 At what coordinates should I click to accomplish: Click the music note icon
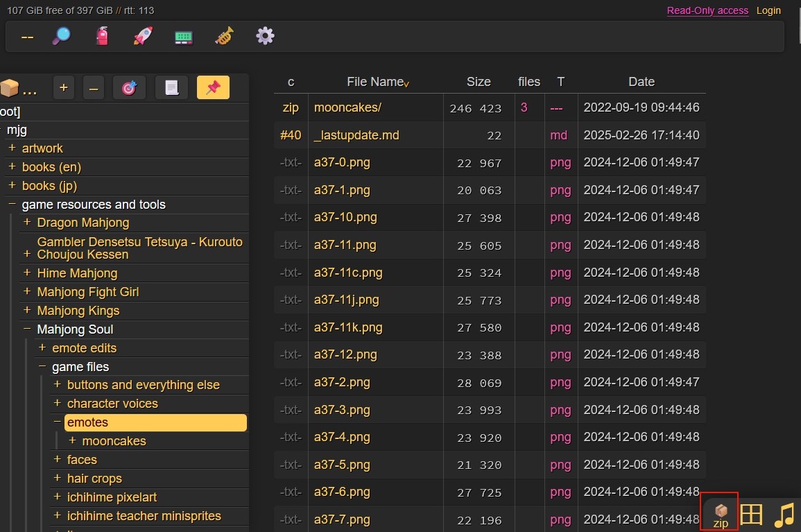784,515
